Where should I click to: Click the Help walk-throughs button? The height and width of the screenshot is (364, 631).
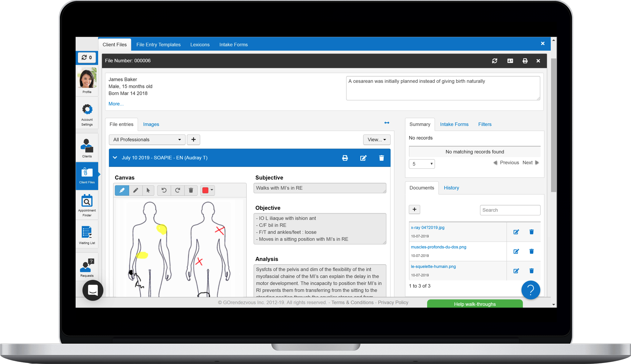coord(475,304)
